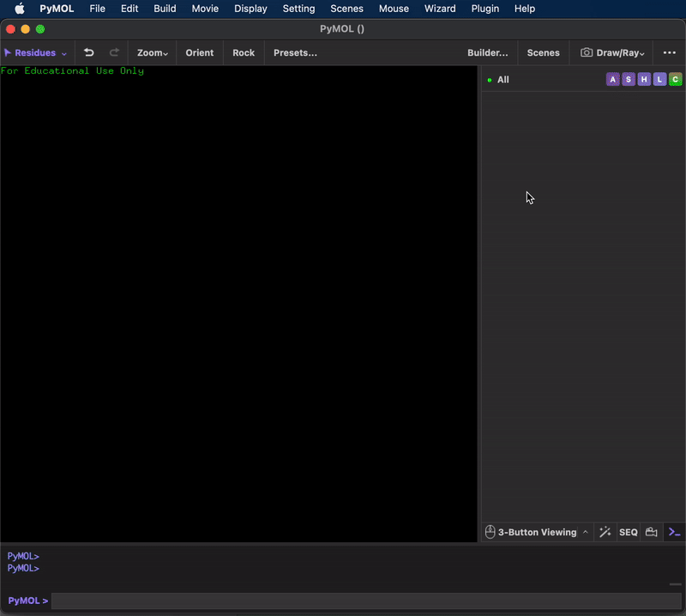Click the Scenes toolbar button
This screenshot has height=616, width=686.
544,52
